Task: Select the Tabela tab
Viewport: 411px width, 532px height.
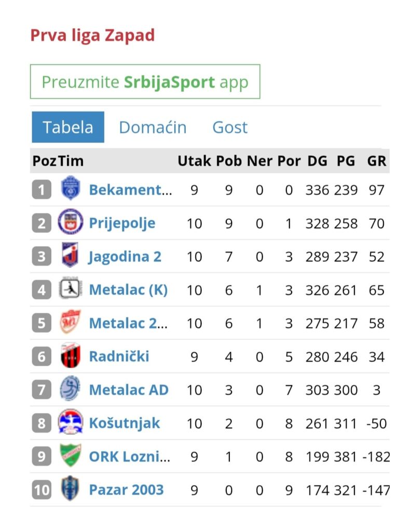Action: [x=68, y=127]
